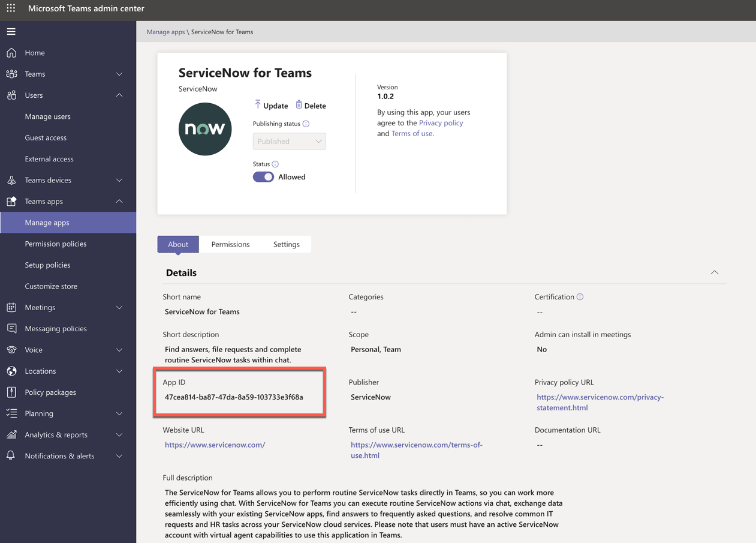Collapse the Teams apps chevron
The width and height of the screenshot is (756, 543).
(119, 201)
